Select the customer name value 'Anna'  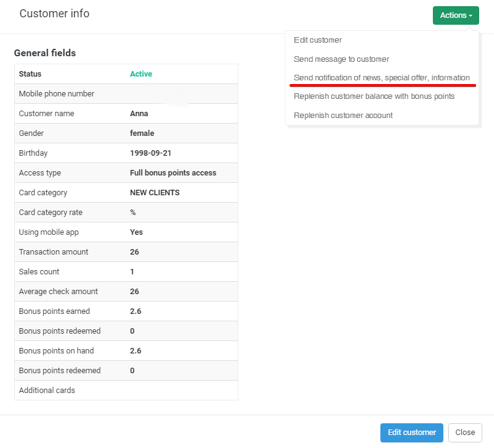click(139, 114)
